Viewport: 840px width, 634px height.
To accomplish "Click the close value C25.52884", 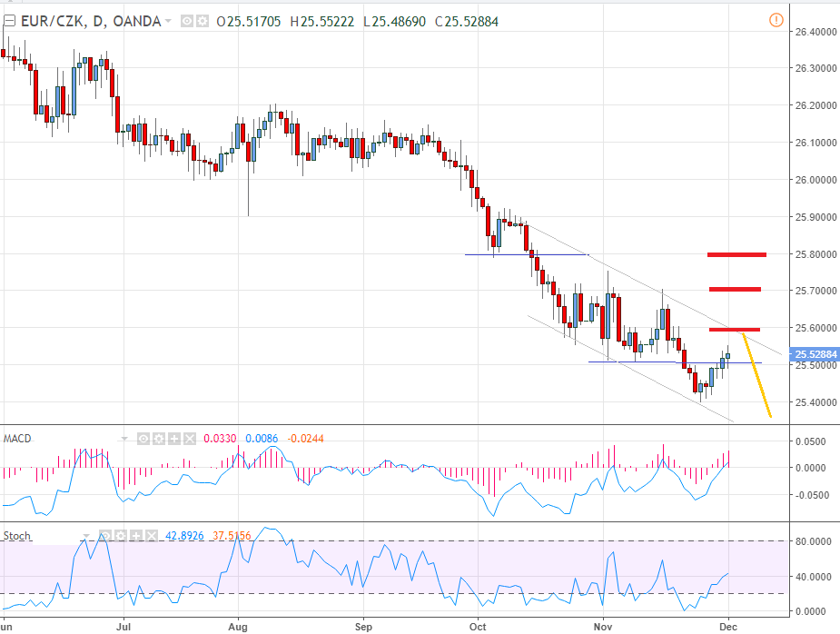I will click(x=467, y=22).
